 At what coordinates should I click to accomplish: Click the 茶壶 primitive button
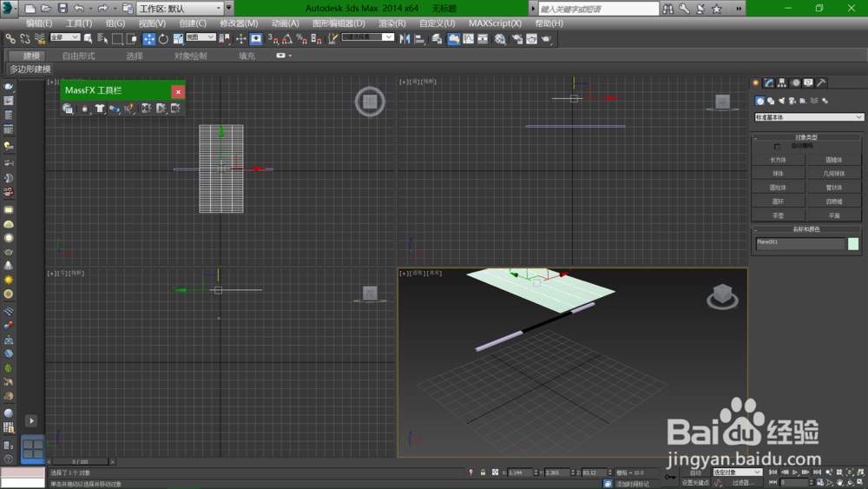coord(779,215)
